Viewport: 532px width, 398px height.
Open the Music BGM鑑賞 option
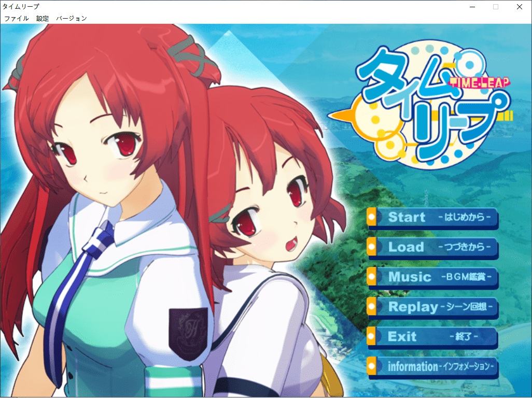[433, 277]
